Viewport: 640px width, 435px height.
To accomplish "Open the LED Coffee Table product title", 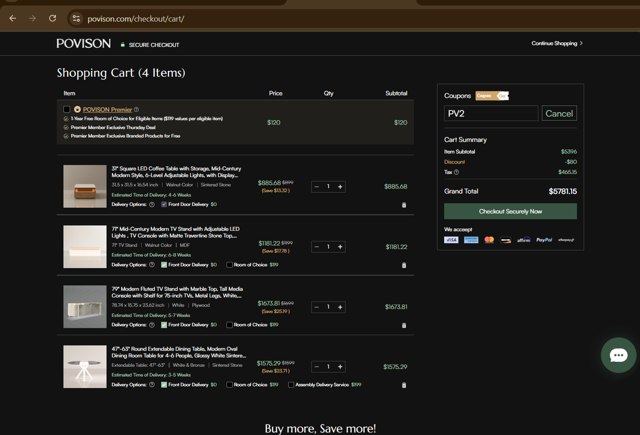I will point(176,172).
